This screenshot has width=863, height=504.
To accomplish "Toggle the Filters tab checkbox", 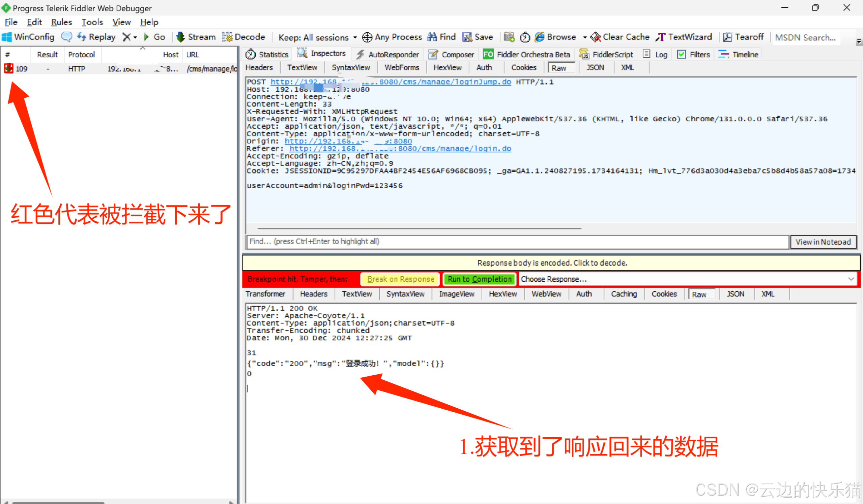I will point(682,54).
